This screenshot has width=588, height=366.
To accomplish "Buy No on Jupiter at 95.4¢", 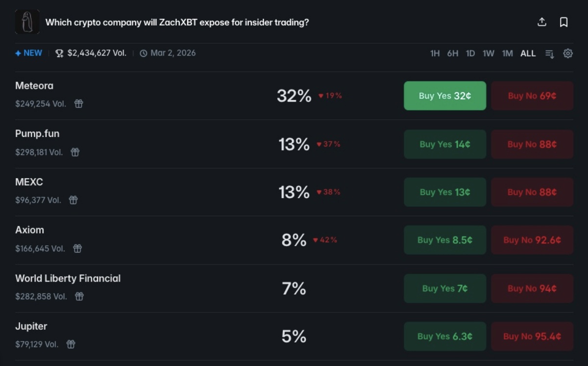I will (x=532, y=337).
